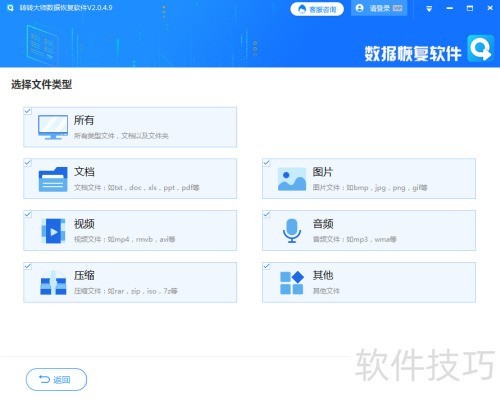Click description text listing txt, doc, xls
The height and width of the screenshot is (402, 500).
coord(136,187)
